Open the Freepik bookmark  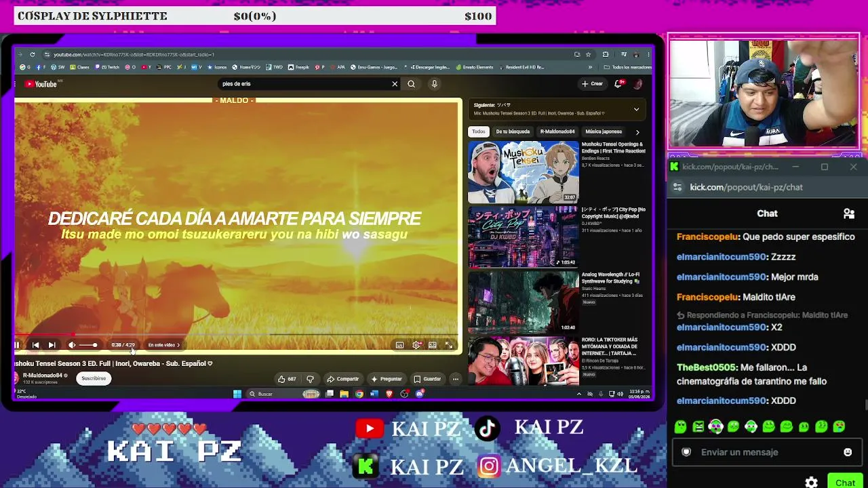pyautogui.click(x=298, y=67)
